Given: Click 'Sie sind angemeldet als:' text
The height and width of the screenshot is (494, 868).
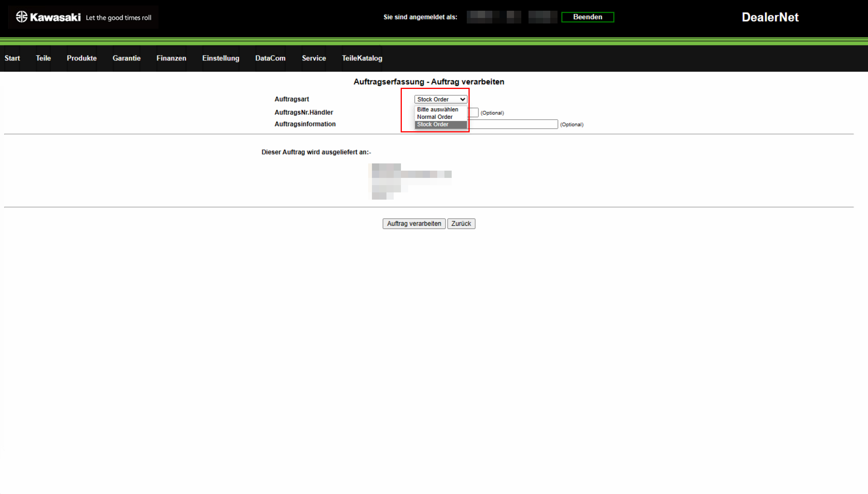Looking at the screenshot, I should click(x=420, y=17).
